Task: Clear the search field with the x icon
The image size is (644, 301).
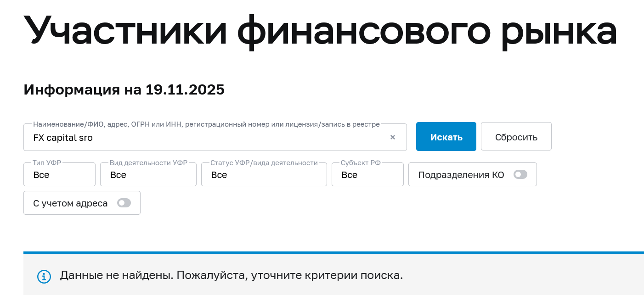Action: coord(393,137)
